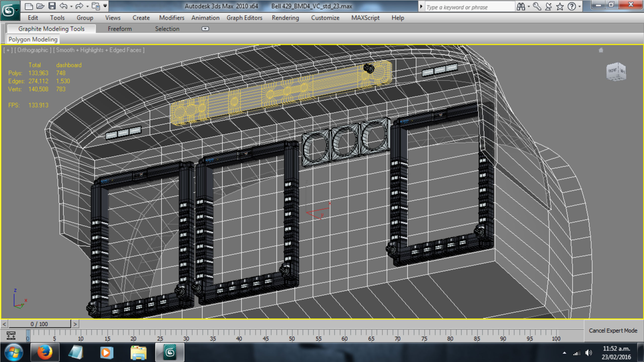Expand the Undo history dropdown arrow

[x=71, y=7]
